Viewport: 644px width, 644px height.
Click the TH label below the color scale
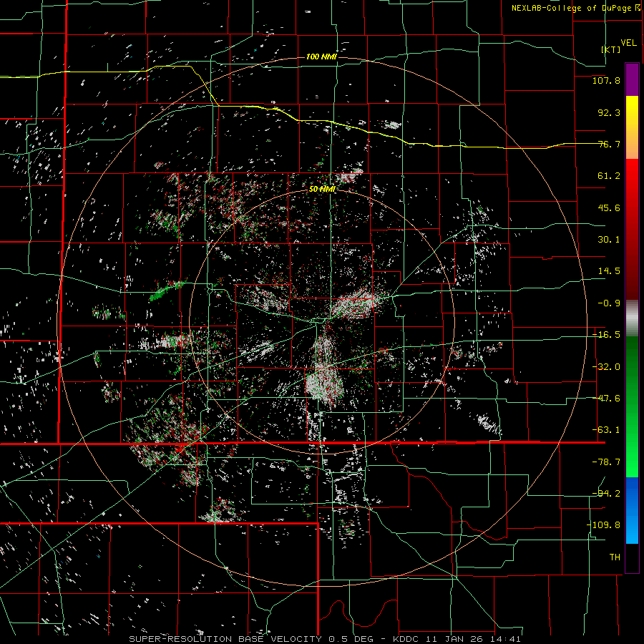[x=615, y=557]
